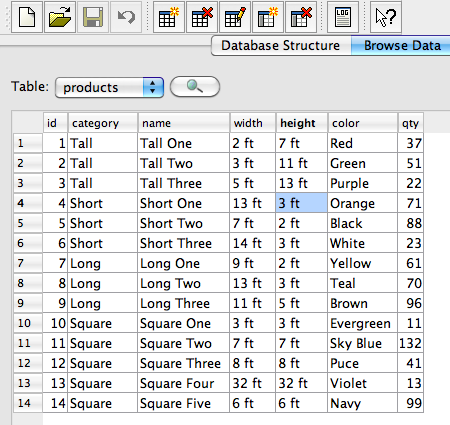Click the Delete Table icon
Screen dimensions: 450x425
coord(202,17)
